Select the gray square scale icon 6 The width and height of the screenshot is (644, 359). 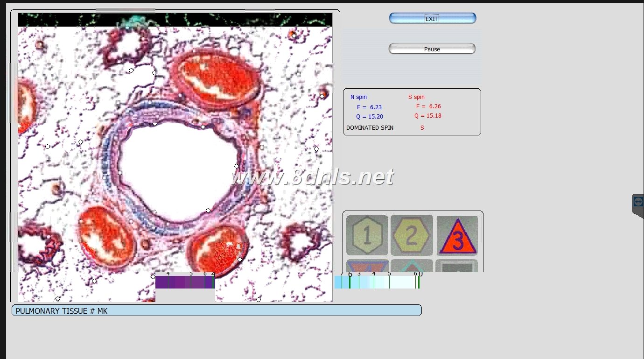[457, 266]
